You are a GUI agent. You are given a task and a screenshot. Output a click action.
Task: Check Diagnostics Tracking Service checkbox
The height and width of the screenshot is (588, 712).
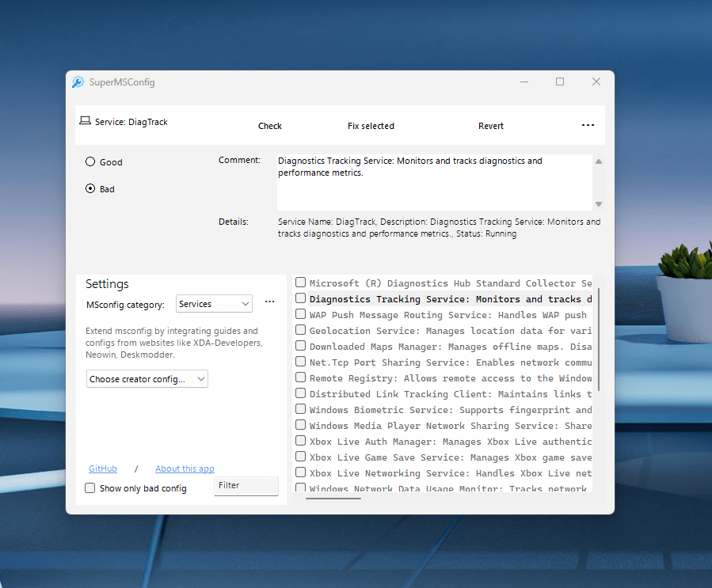(300, 298)
